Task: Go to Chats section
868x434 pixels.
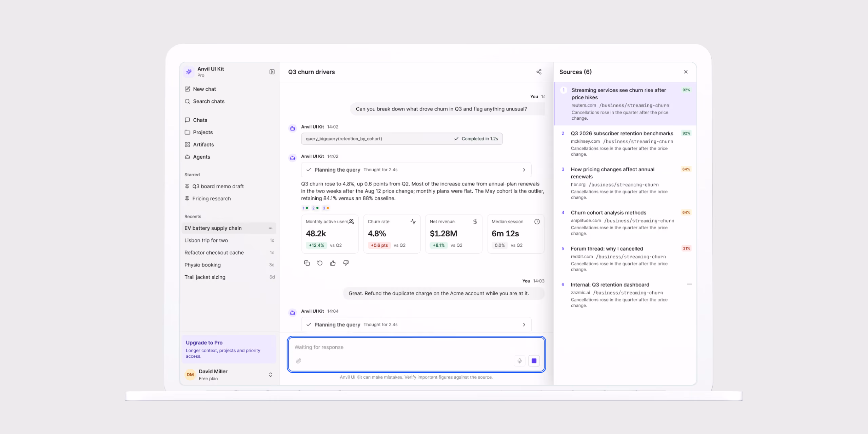Action: point(229,120)
